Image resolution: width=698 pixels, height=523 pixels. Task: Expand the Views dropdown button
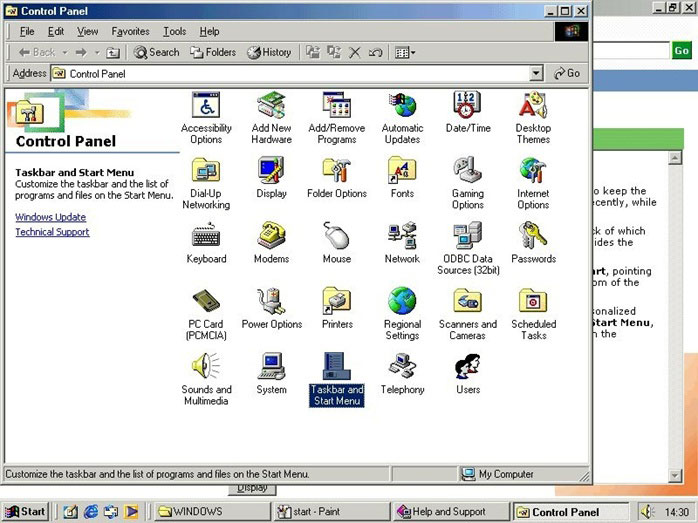pyautogui.click(x=405, y=53)
